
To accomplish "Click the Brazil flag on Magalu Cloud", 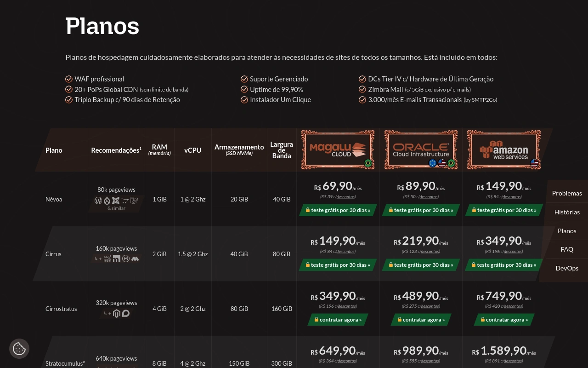I will (368, 163).
